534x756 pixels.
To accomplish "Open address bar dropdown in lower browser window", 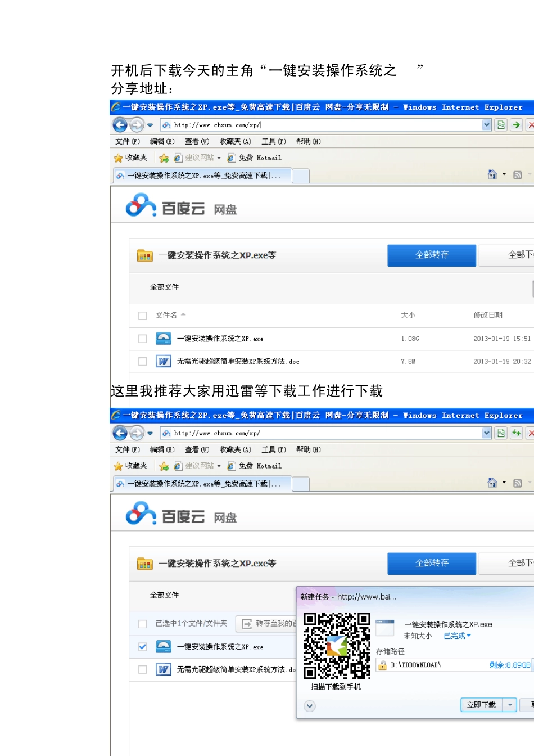I will [x=487, y=433].
